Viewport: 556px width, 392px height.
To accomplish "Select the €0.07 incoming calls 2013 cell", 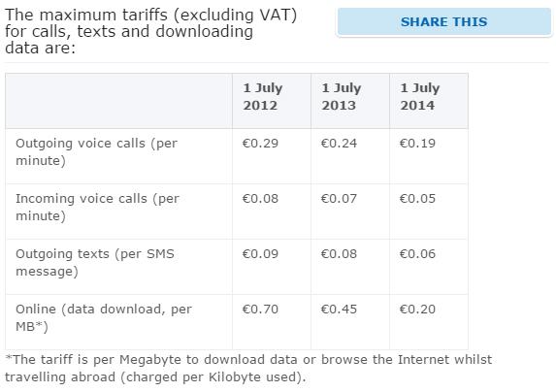I will [350, 212].
